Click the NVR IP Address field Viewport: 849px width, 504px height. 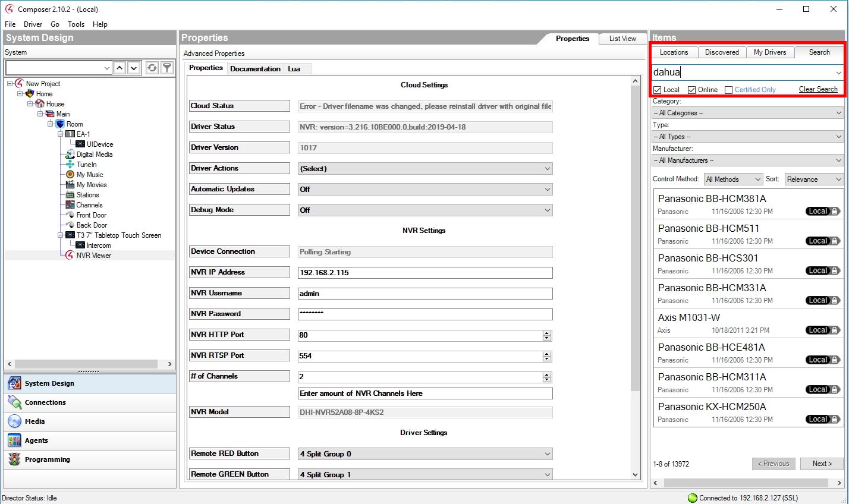[x=425, y=273]
